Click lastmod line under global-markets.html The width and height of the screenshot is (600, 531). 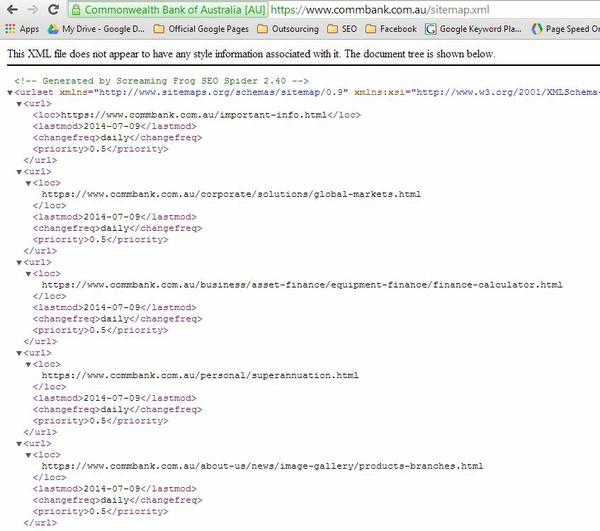(x=114, y=217)
